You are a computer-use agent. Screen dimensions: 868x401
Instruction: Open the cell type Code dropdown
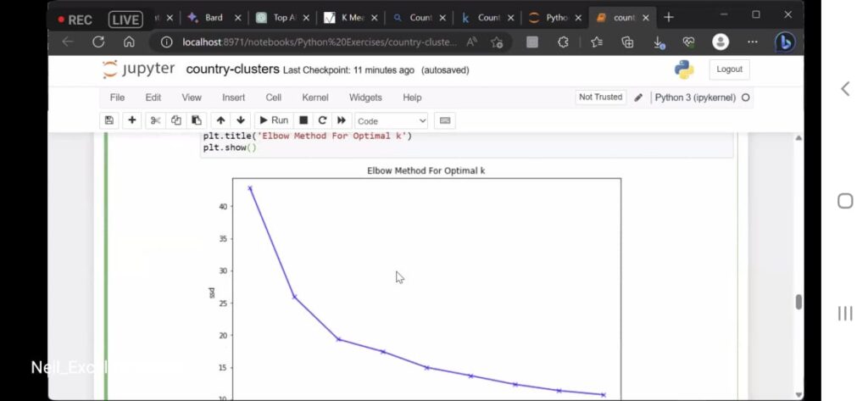pyautogui.click(x=391, y=121)
